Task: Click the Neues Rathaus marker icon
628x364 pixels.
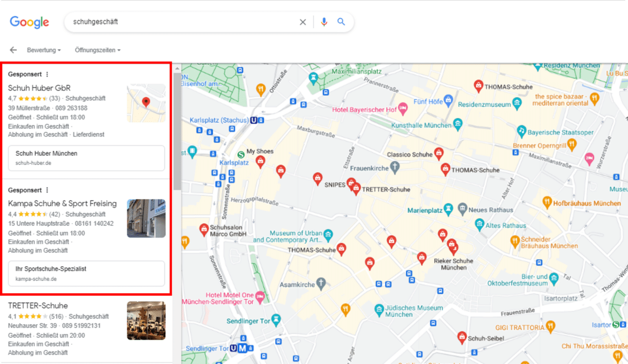Action: (x=462, y=210)
